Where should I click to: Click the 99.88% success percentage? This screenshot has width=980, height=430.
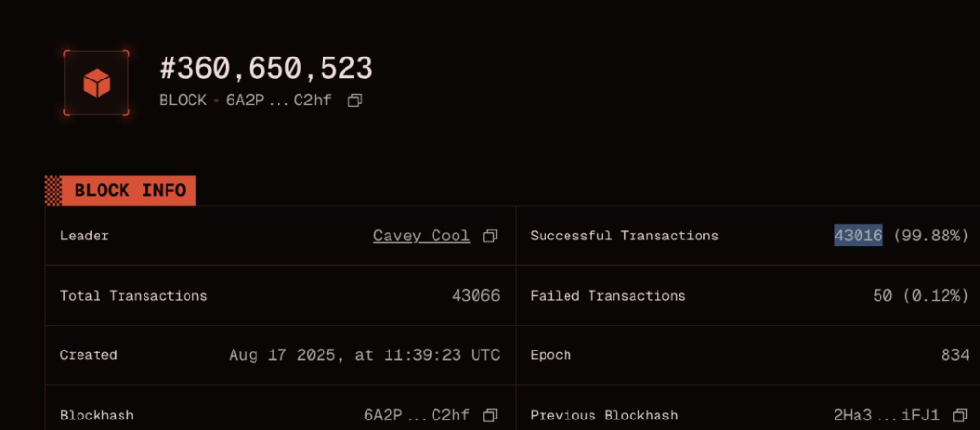[x=930, y=236]
